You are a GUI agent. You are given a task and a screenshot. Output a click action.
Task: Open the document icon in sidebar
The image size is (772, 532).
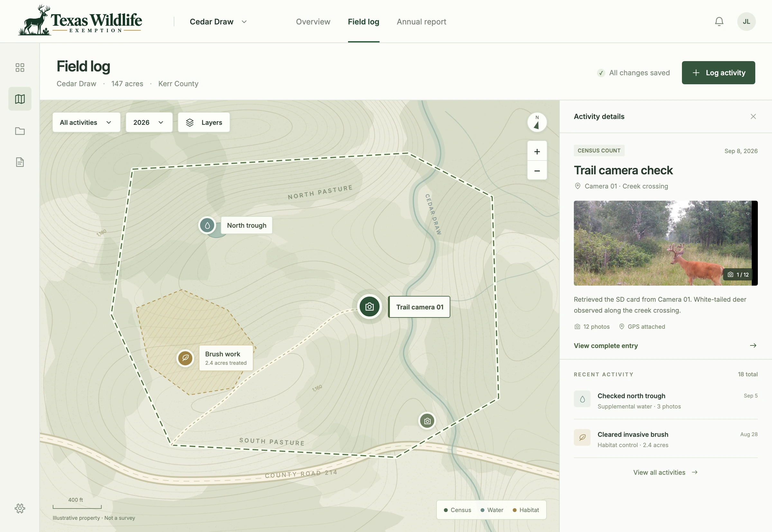coord(20,162)
